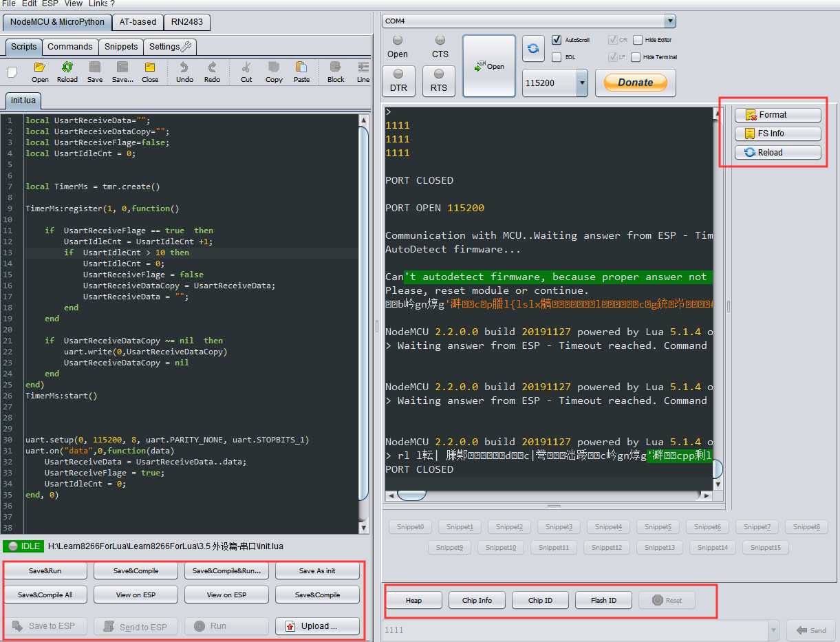Open the AT-based tab
840x642 pixels.
[138, 22]
